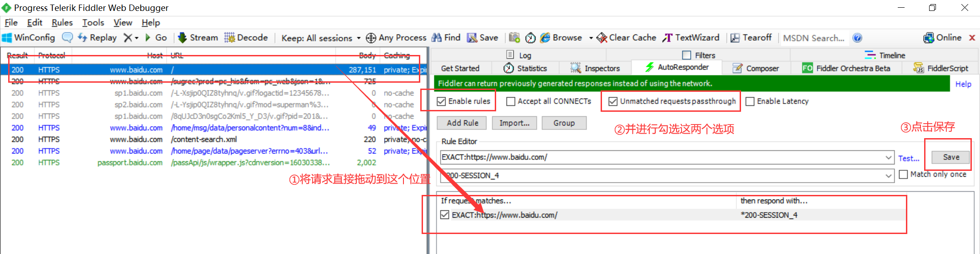980x254 pixels.
Task: Click Clear Cache toolbar button
Action: 627,38
